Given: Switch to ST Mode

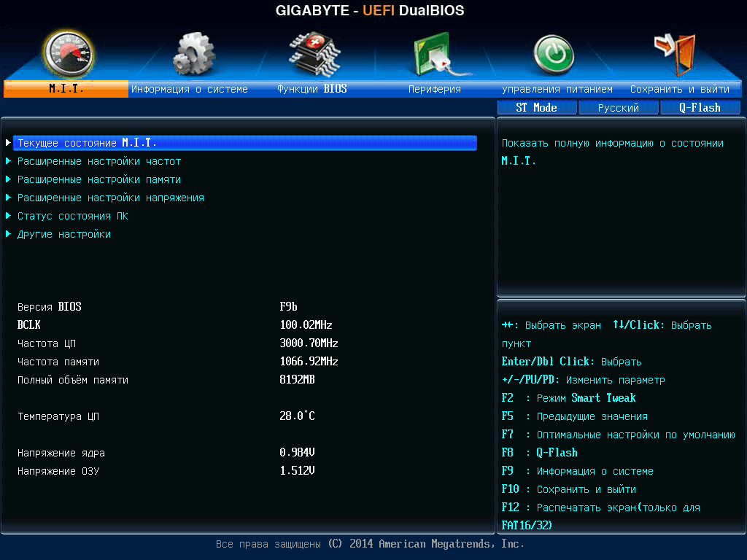Looking at the screenshot, I should coord(537,108).
